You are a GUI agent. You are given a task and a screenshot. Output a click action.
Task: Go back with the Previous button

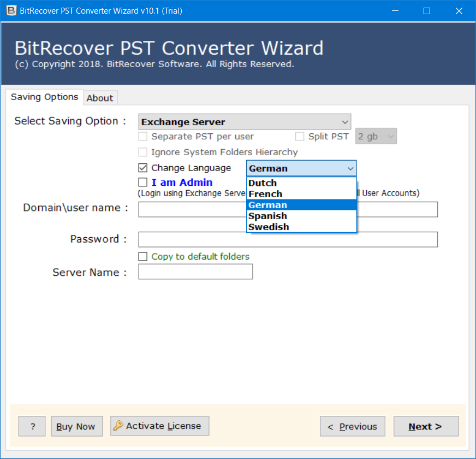[353, 426]
